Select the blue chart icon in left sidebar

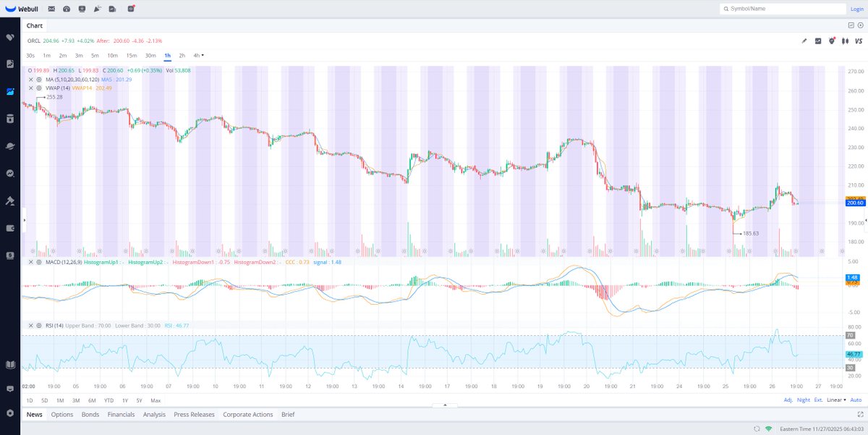pyautogui.click(x=10, y=91)
